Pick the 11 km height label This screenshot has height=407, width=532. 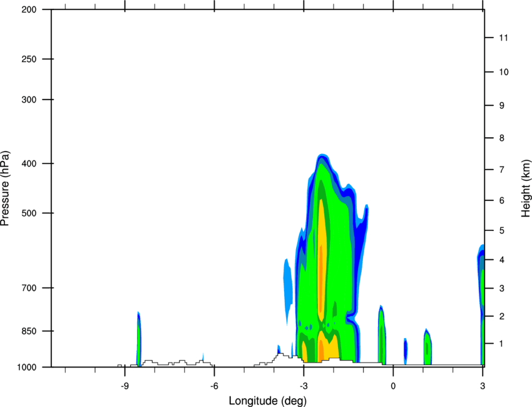[503, 38]
